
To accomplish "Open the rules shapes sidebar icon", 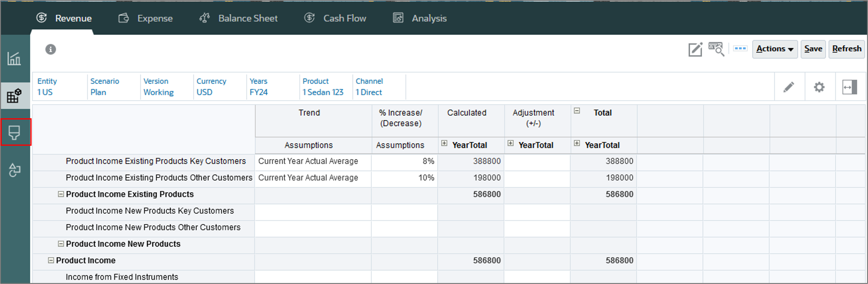I will (14, 170).
